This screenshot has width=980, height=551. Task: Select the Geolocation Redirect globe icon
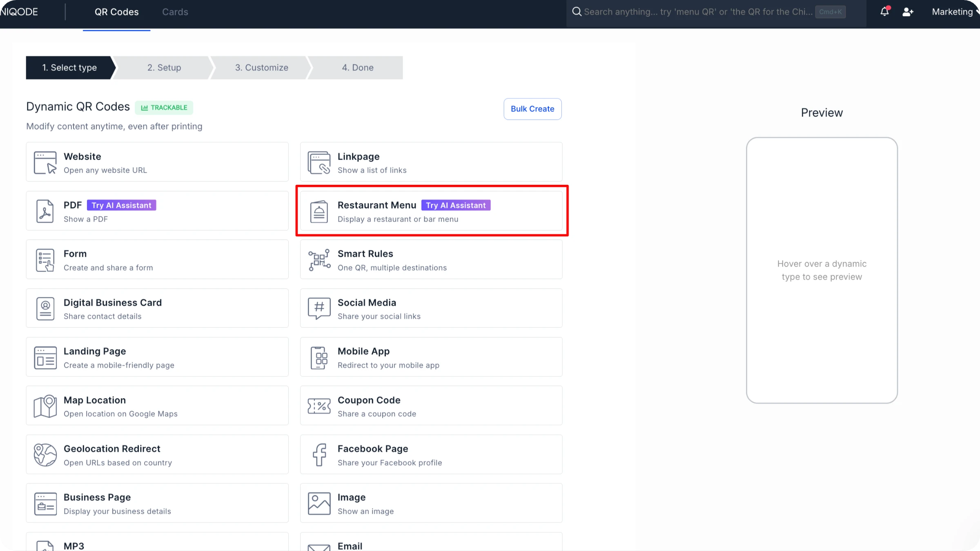pyautogui.click(x=45, y=455)
